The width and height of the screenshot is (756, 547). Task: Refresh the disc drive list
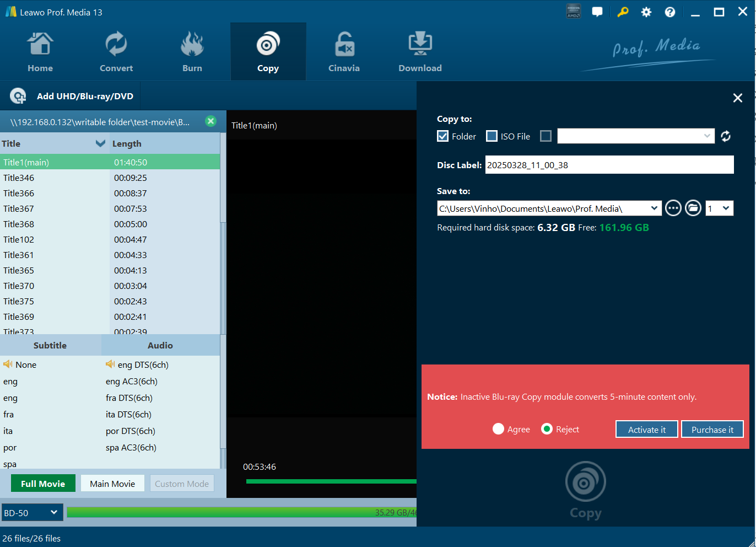[x=726, y=136]
